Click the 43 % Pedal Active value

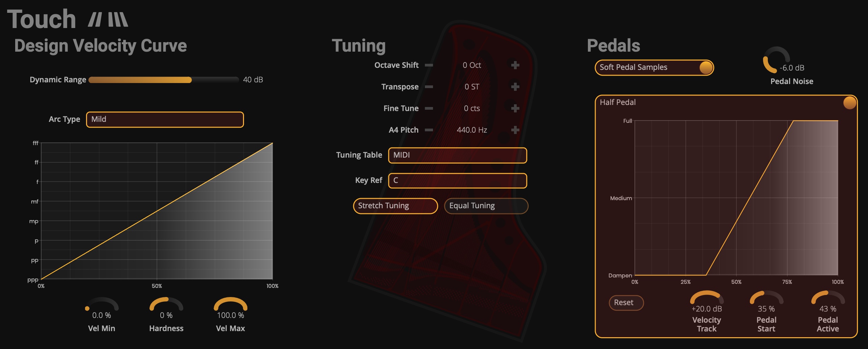(x=828, y=309)
